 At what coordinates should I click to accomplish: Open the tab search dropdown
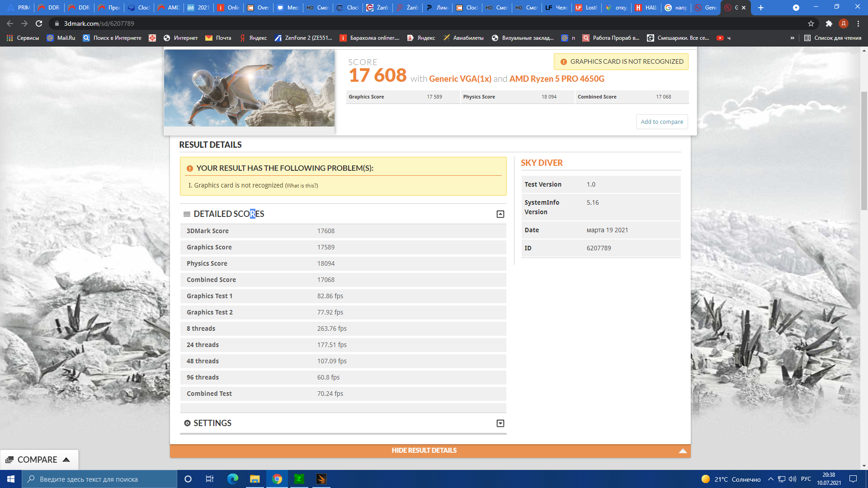796,8
